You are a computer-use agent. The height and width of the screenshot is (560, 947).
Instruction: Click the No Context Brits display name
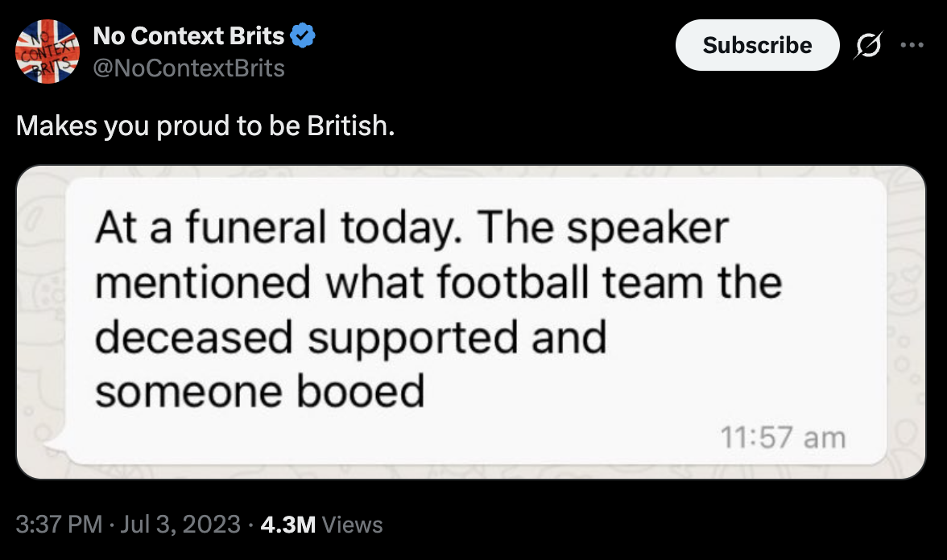point(188,36)
